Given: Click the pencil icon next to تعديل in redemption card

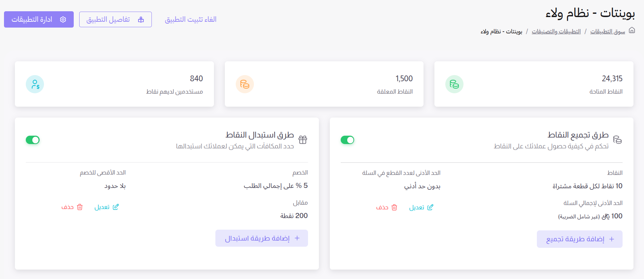Looking at the screenshot, I should tap(116, 206).
